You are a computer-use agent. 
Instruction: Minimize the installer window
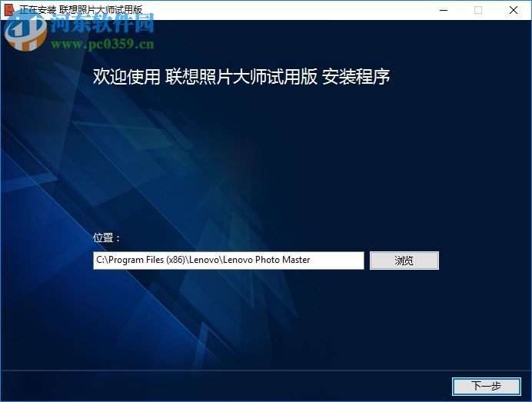point(444,10)
